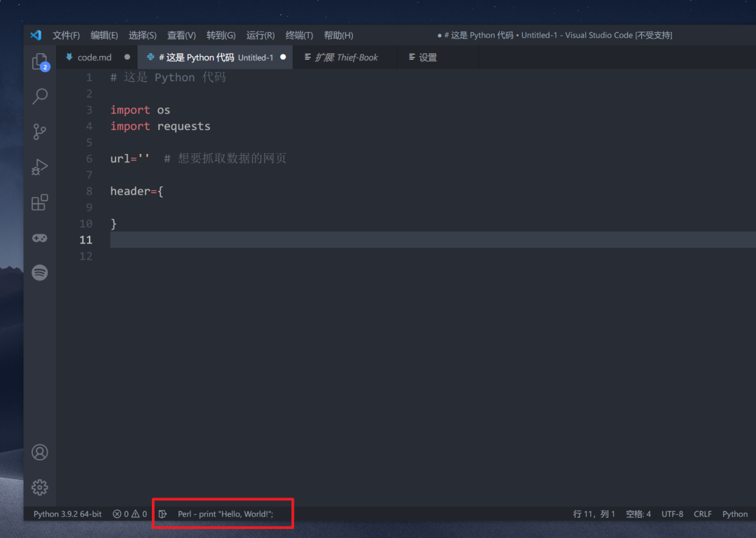The image size is (756, 538).
Task: Switch to the code.md tab
Action: [x=96, y=57]
